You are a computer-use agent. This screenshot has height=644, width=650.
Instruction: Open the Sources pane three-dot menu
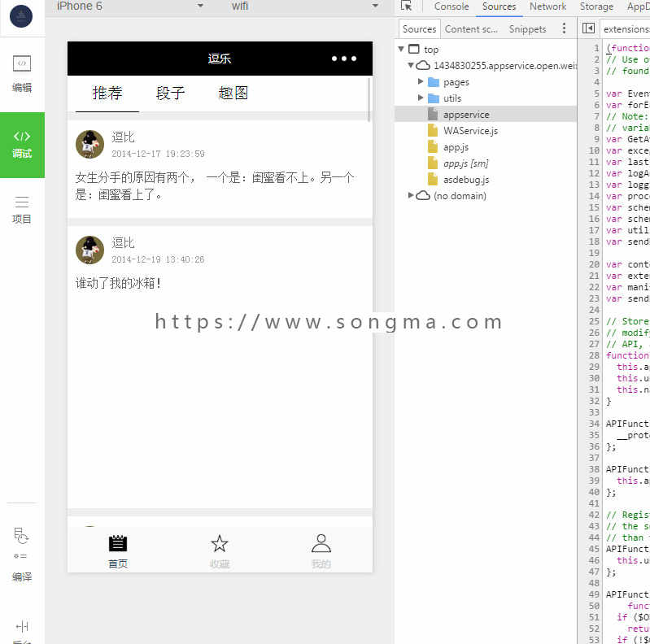click(564, 28)
